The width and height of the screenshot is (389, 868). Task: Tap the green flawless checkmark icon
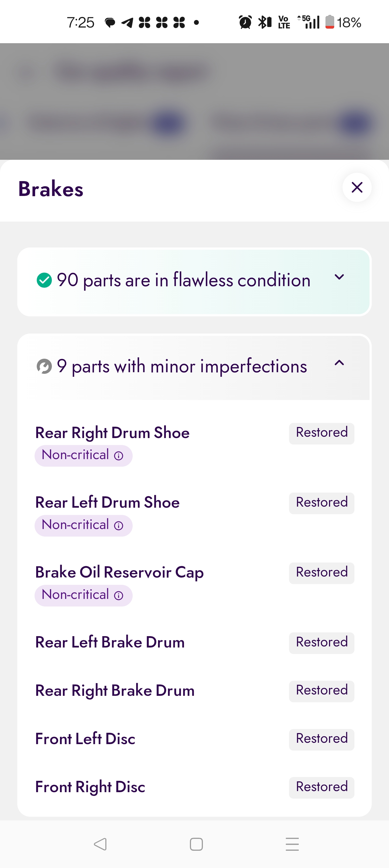pyautogui.click(x=44, y=280)
